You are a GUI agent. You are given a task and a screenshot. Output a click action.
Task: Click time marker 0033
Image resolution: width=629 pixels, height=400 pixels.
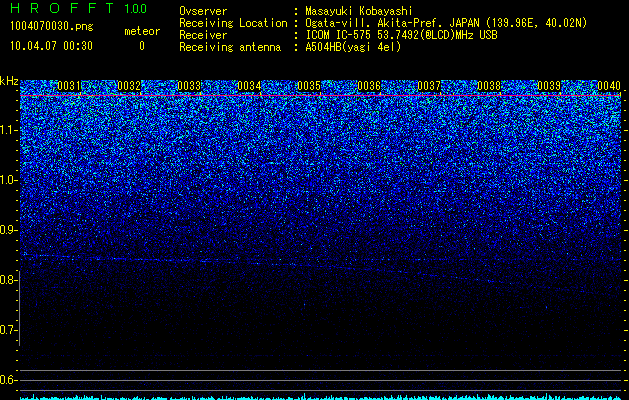[x=189, y=86]
